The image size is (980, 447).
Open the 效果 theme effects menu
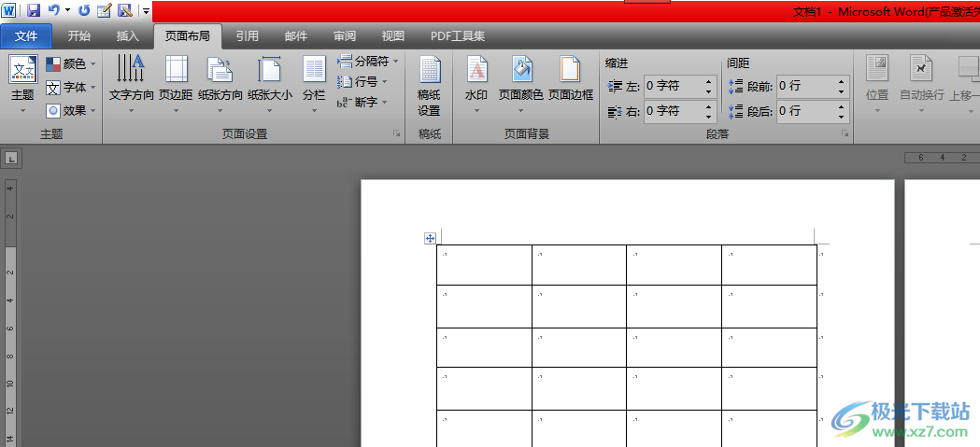pos(71,110)
